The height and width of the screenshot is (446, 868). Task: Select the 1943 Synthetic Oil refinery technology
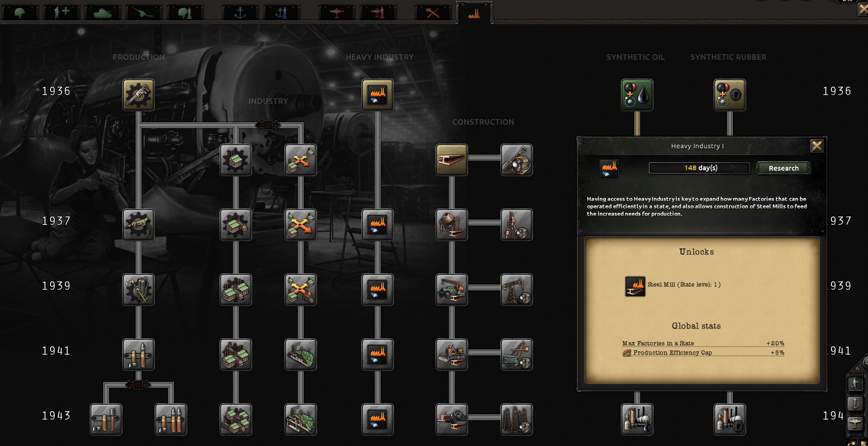point(637,420)
